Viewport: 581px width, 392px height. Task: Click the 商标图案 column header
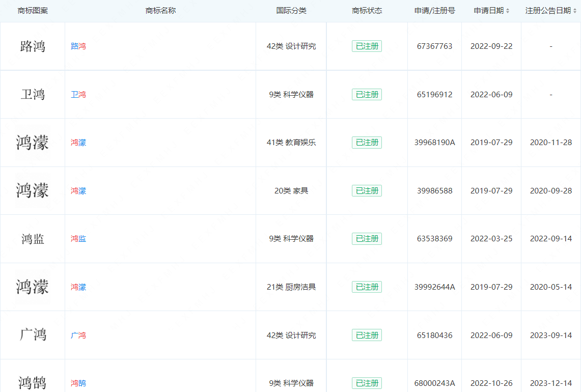[33, 11]
